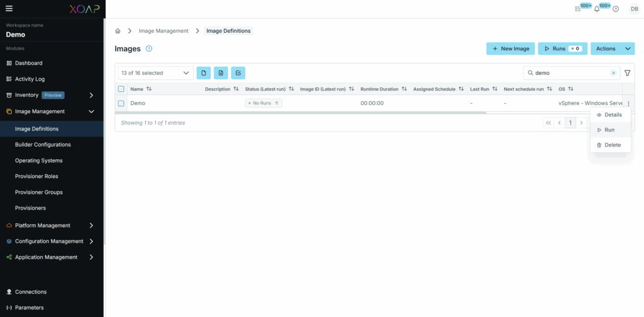The height and width of the screenshot is (317, 644).
Task: Click the info icon next to Images heading
Action: point(149,48)
